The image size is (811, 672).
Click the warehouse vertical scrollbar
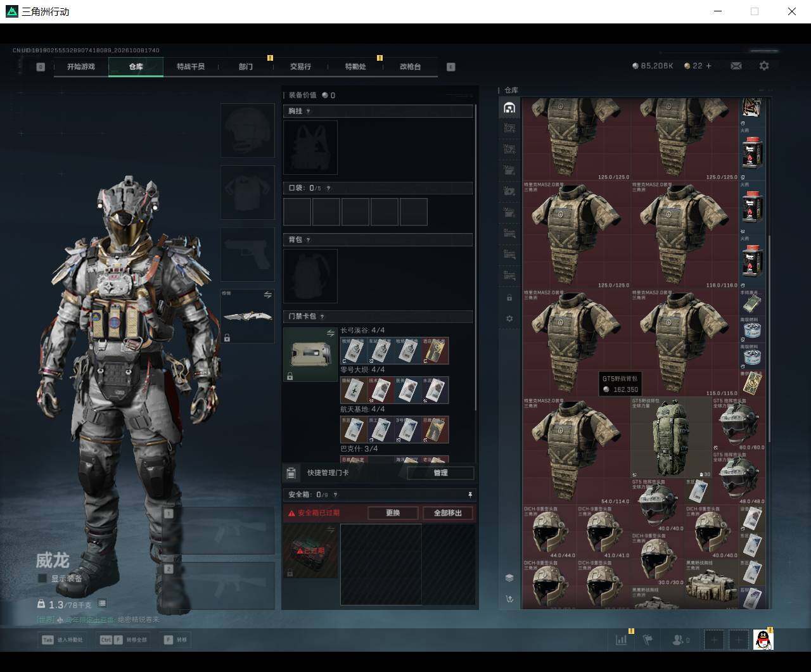point(770,339)
